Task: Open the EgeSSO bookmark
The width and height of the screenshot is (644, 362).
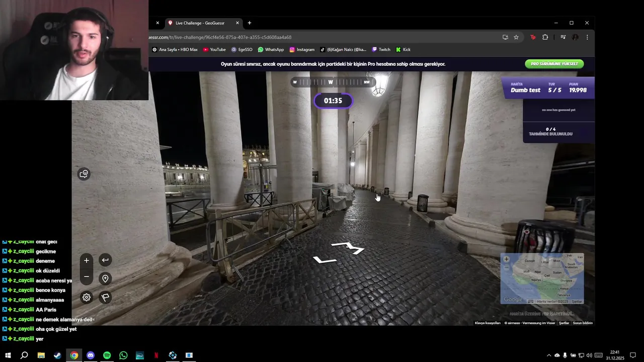Action: (242, 50)
